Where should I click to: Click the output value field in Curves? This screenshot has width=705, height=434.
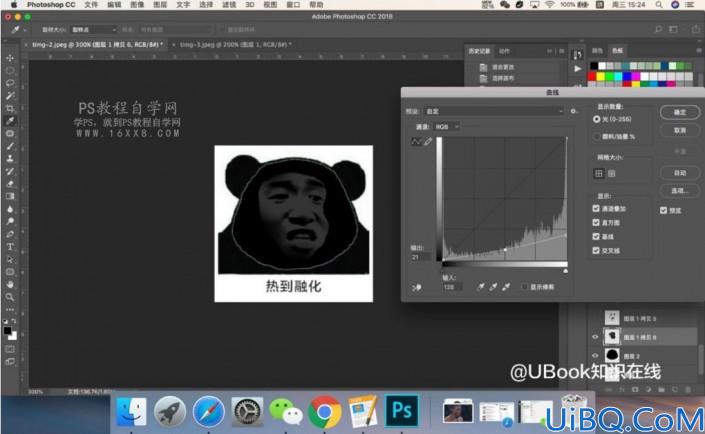point(420,257)
